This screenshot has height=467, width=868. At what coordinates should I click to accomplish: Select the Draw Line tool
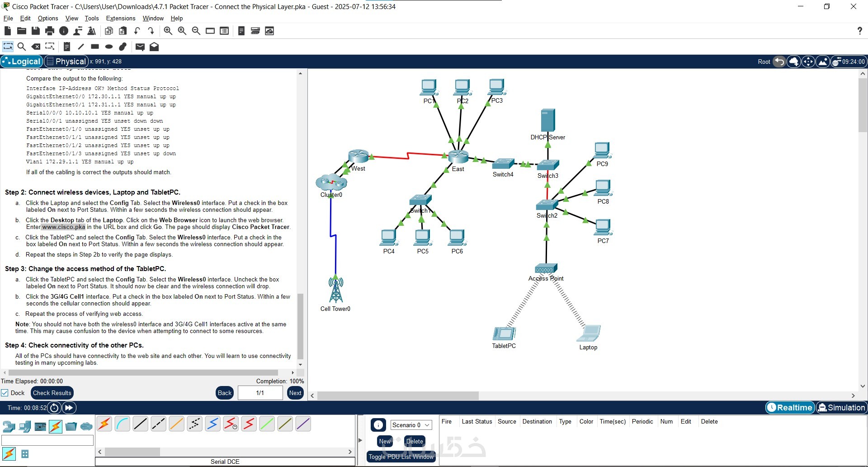(x=81, y=47)
